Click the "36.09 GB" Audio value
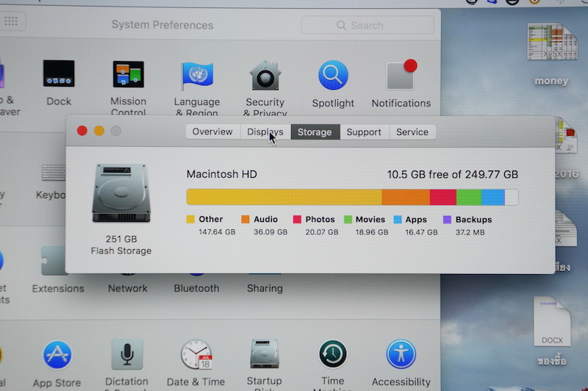The image size is (588, 391). 270,232
